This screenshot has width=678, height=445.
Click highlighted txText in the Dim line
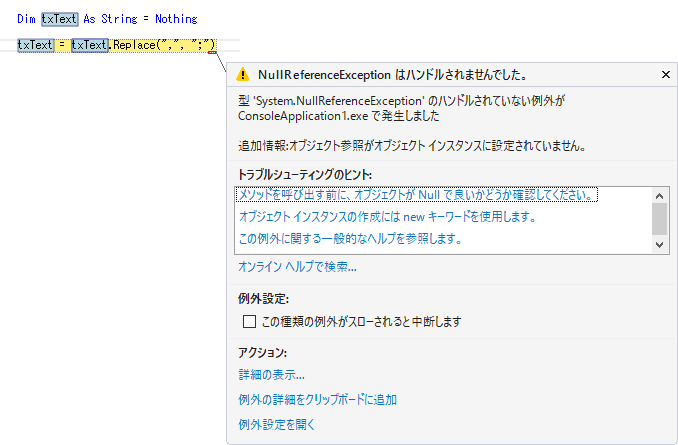pyautogui.click(x=60, y=19)
